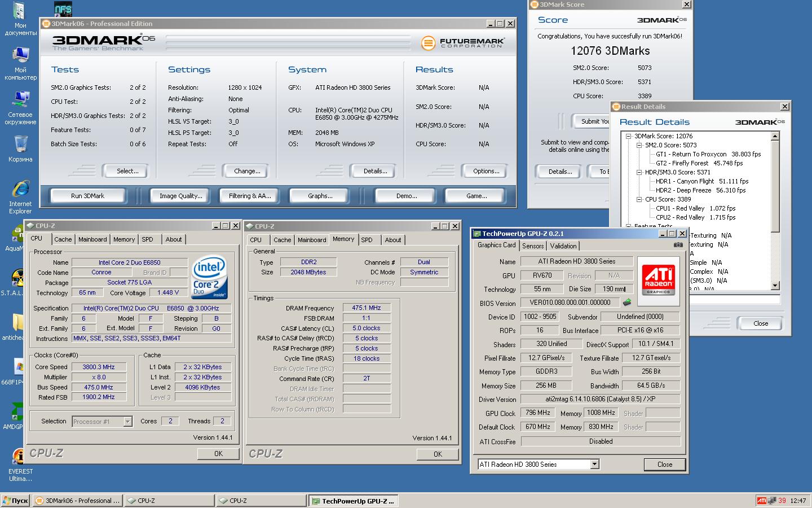Click the GPU-Z screenshot camera icon
Screen dimensions: 812x508
click(x=678, y=245)
